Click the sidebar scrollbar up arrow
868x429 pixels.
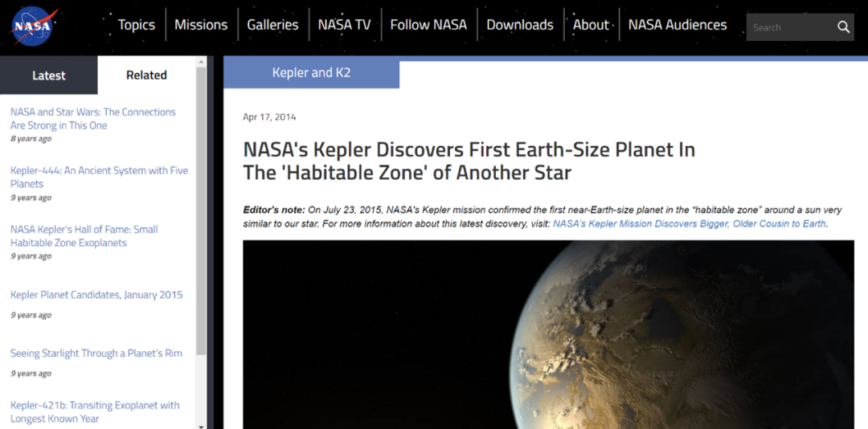pos(201,60)
